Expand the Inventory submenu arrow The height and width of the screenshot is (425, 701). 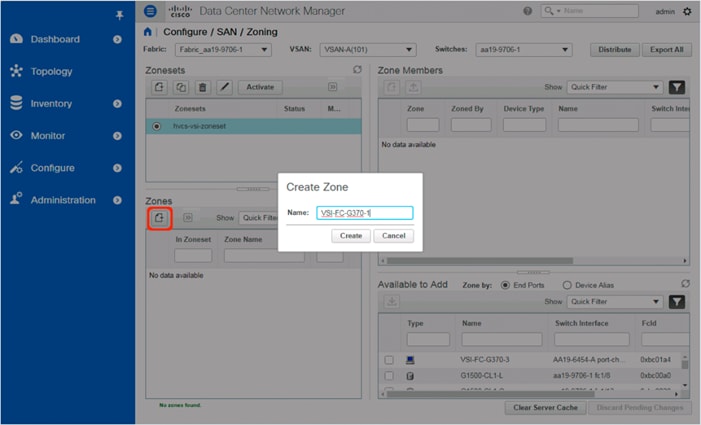click(x=117, y=104)
